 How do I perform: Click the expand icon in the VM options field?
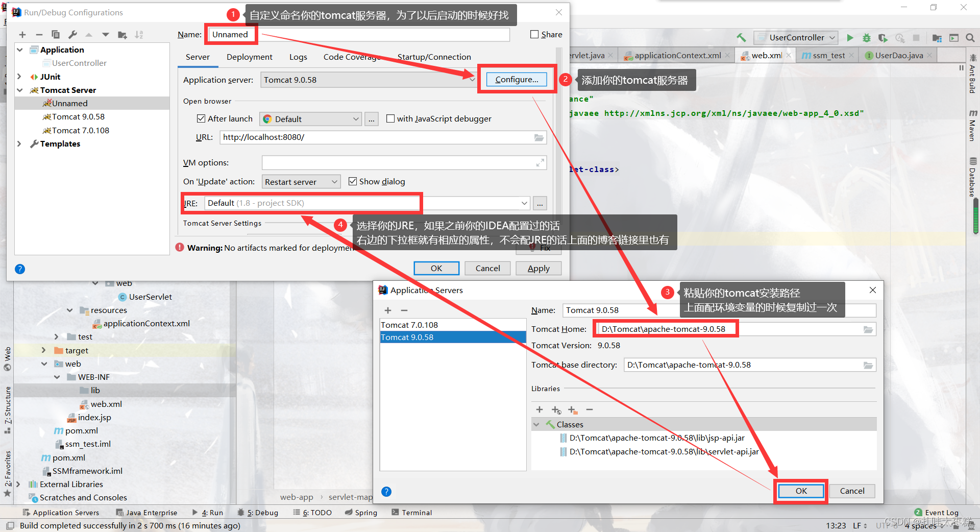pyautogui.click(x=540, y=163)
